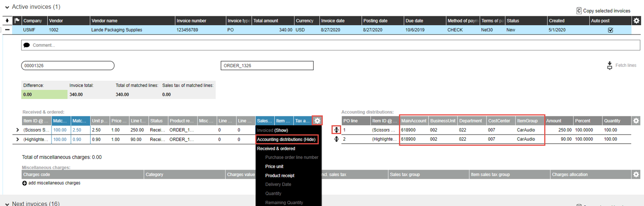Click split icon for PO line 2
The width and height of the screenshot is (644, 206).
click(337, 139)
